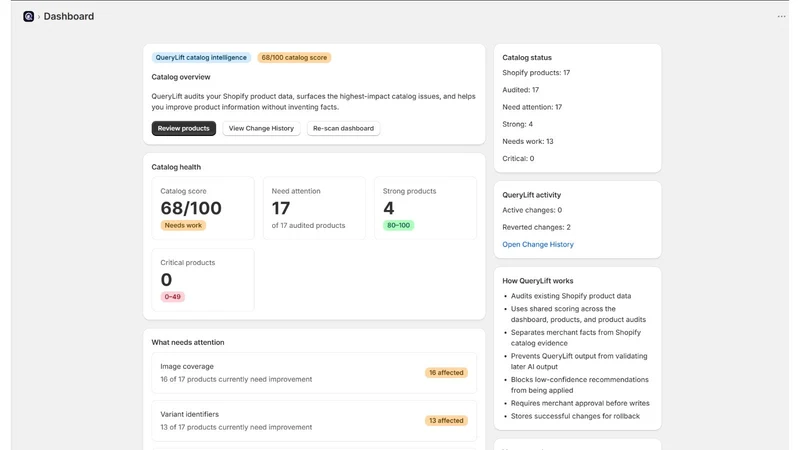Open View Change History
This screenshot has width=800, height=450.
click(261, 129)
